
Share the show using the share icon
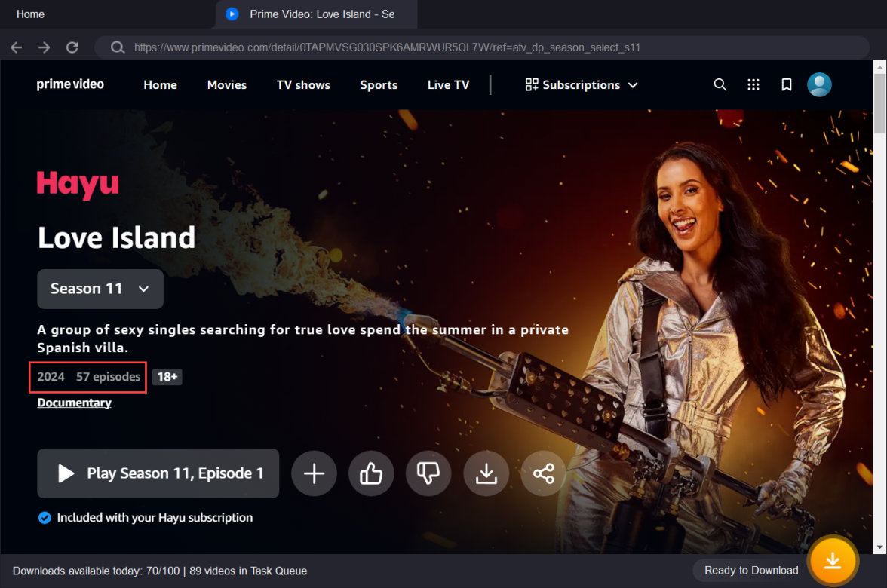(543, 473)
